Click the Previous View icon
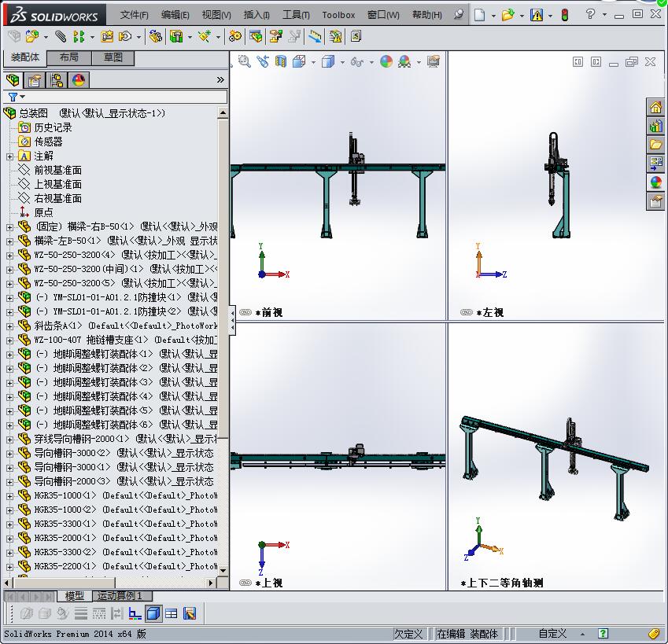The width and height of the screenshot is (668, 644). click(263, 61)
